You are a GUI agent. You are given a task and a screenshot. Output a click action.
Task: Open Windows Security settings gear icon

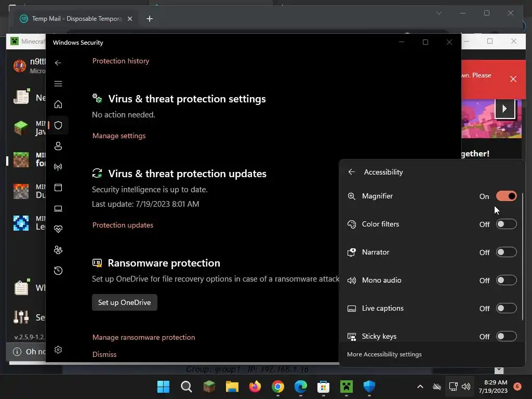click(58, 350)
